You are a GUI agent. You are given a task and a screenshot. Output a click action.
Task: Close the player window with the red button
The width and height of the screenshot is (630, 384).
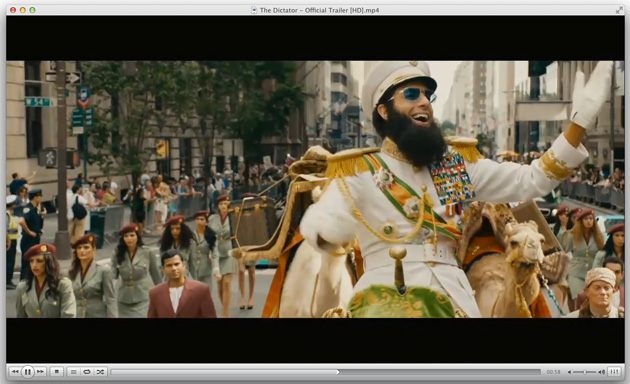tap(13, 10)
